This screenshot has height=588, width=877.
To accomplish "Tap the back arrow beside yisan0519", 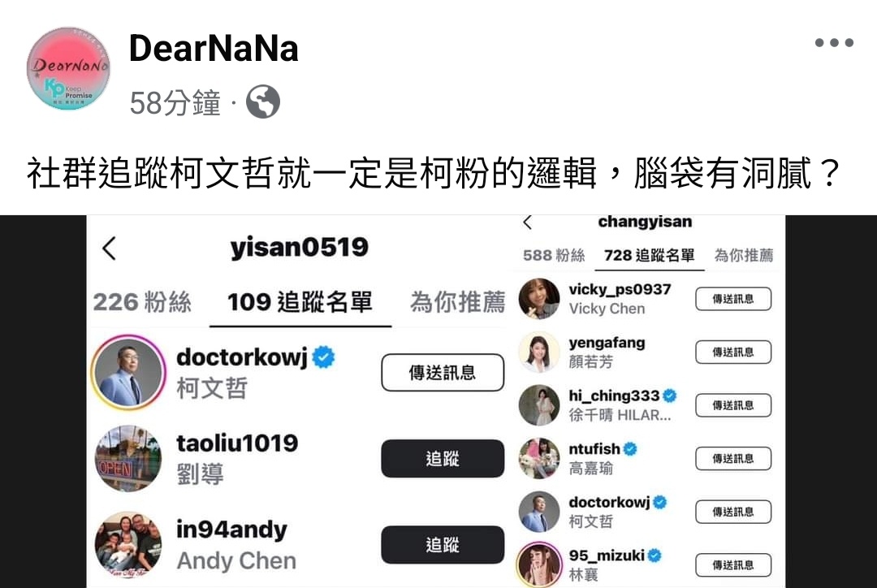I will (x=110, y=248).
